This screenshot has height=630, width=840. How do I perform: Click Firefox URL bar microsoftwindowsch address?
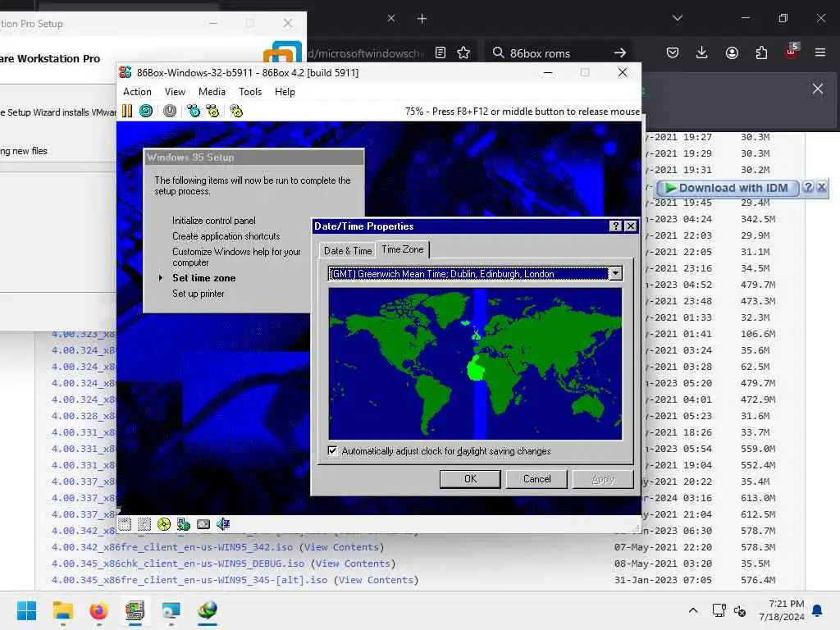(365, 53)
